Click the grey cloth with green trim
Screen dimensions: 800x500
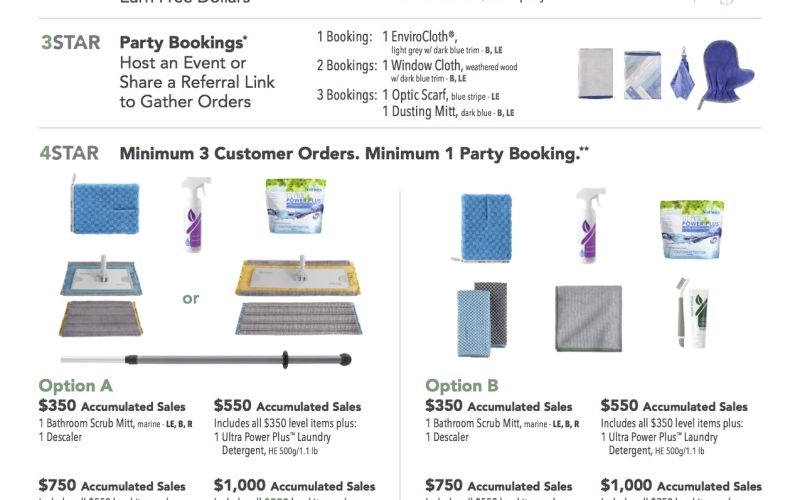[588, 318]
